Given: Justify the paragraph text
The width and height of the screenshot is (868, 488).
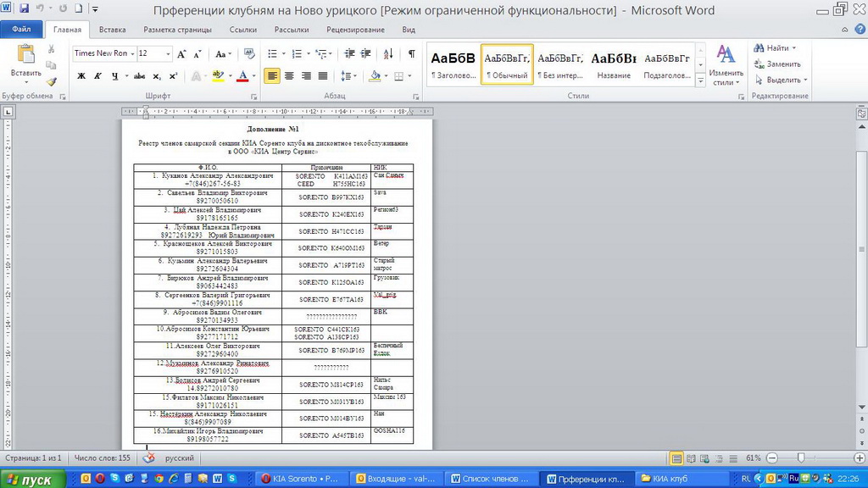Looking at the screenshot, I should (x=322, y=75).
